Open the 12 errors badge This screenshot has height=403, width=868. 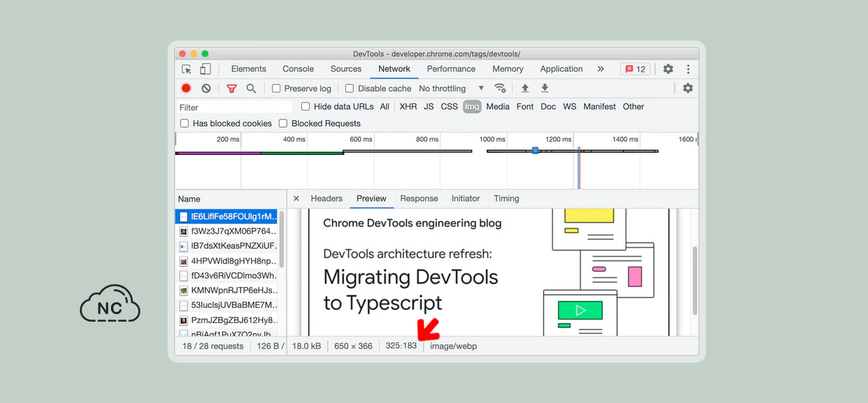coord(635,69)
